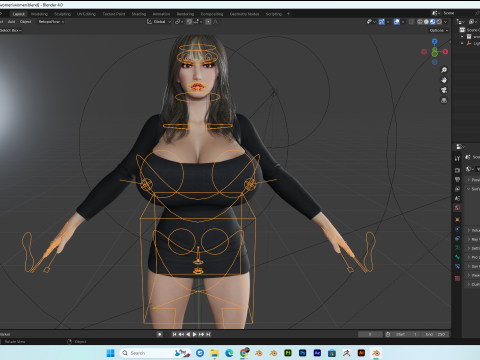Open the Bone Constraints properties tab
480x360 pixels.
pos(457,266)
